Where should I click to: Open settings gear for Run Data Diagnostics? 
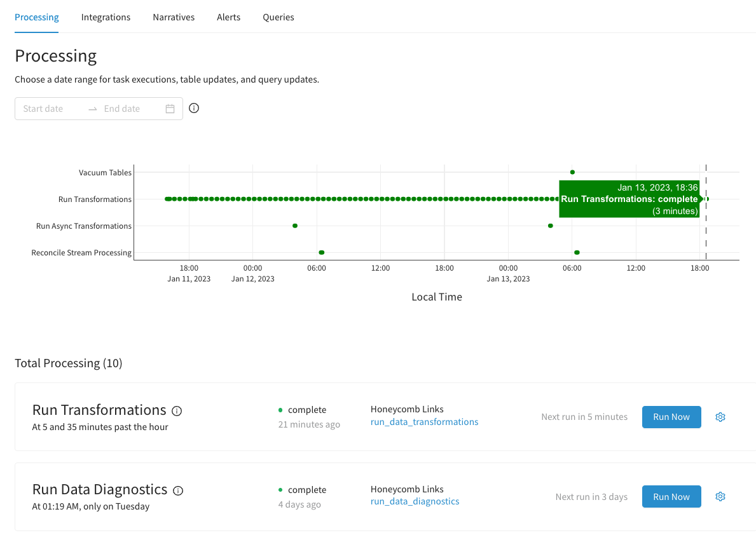[x=720, y=497]
